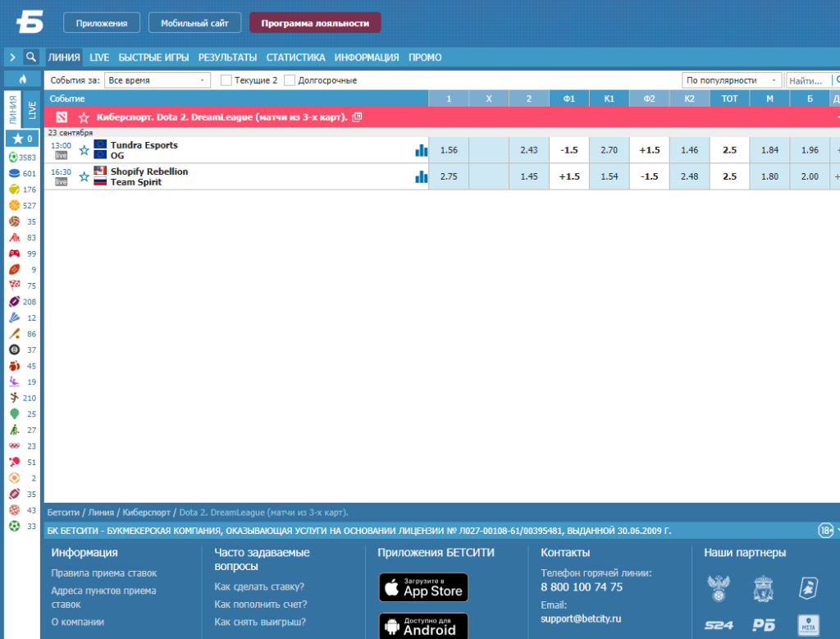This screenshot has width=840, height=639.
Task: Click the Приложения button
Action: click(x=102, y=23)
